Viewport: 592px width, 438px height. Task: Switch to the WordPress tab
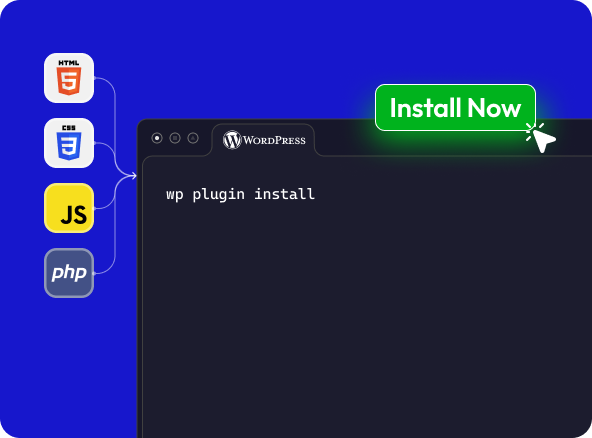pos(264,140)
